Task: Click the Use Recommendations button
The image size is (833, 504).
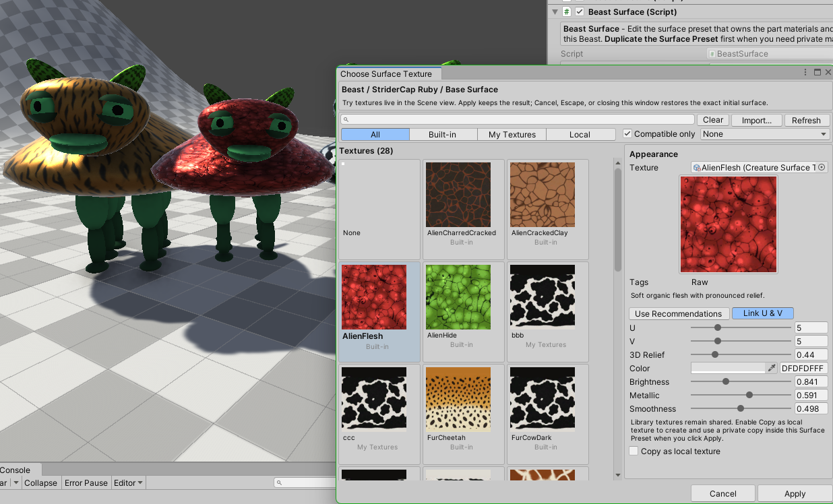Action: click(679, 313)
